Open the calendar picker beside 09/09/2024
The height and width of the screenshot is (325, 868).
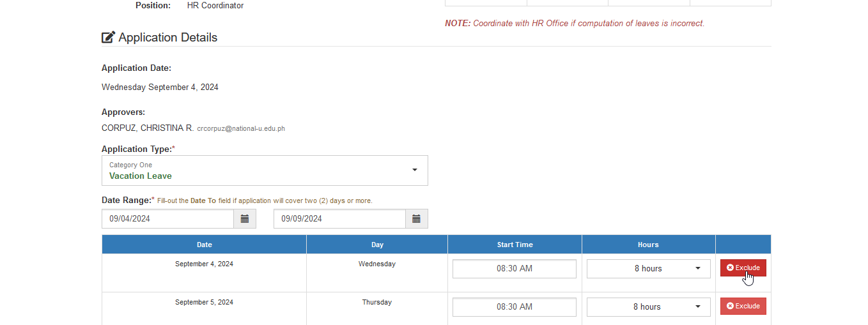pyautogui.click(x=417, y=218)
